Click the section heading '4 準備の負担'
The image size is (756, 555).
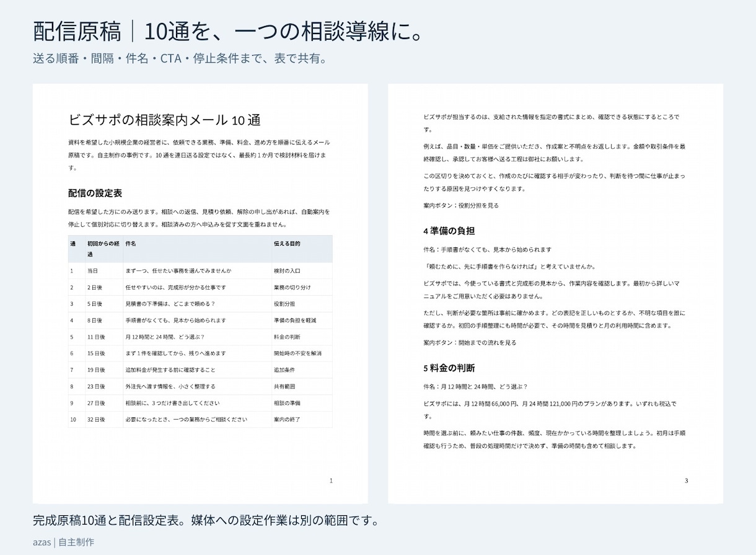point(449,231)
